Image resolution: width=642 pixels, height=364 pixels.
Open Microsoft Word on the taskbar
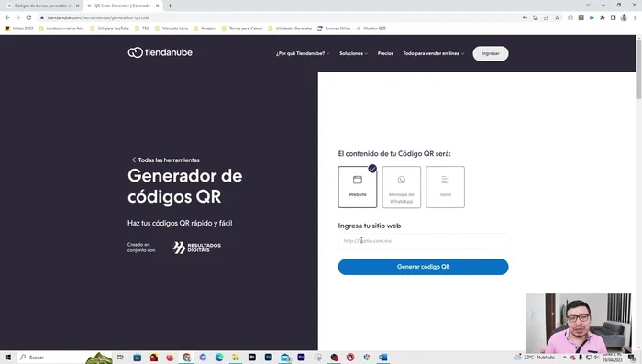click(382, 358)
